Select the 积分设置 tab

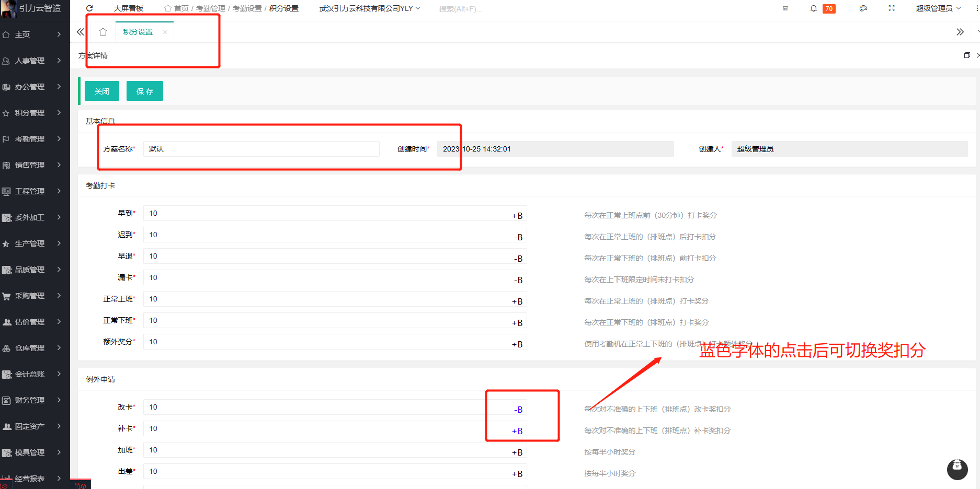click(x=138, y=32)
